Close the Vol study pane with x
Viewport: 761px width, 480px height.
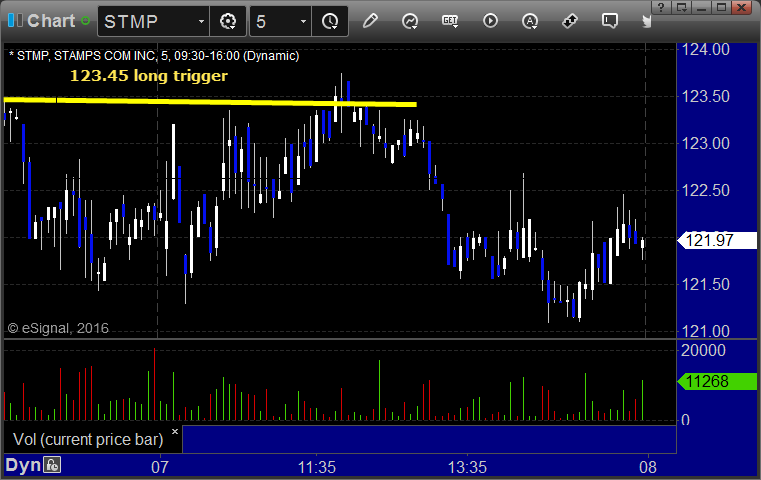175,431
